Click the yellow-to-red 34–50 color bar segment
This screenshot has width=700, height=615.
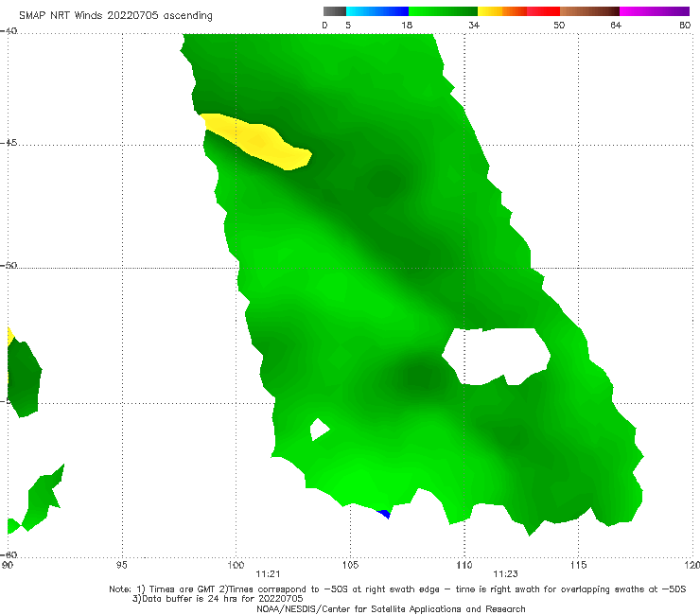[x=518, y=11]
